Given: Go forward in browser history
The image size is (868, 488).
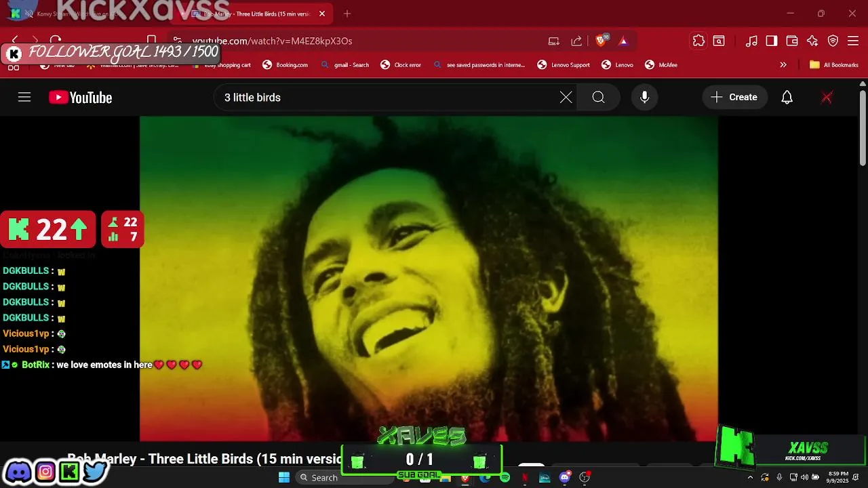Looking at the screenshot, I should (35, 41).
